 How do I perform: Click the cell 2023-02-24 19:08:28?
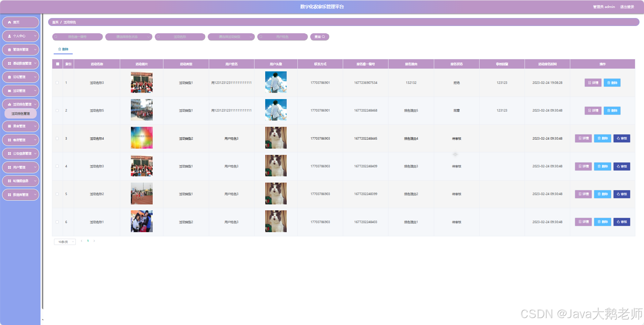[547, 83]
